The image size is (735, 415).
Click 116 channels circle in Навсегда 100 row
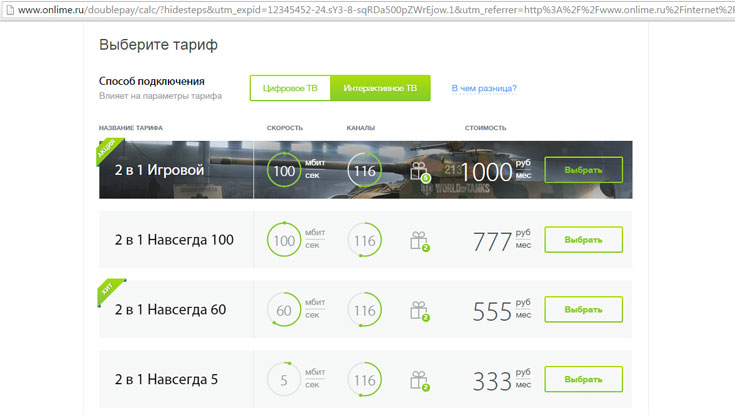point(365,241)
